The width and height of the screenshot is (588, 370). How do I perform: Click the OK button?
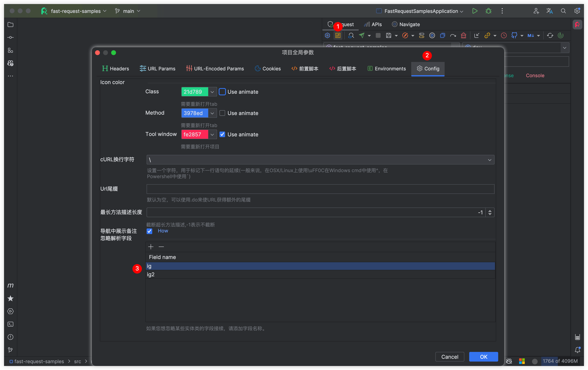tap(483, 357)
